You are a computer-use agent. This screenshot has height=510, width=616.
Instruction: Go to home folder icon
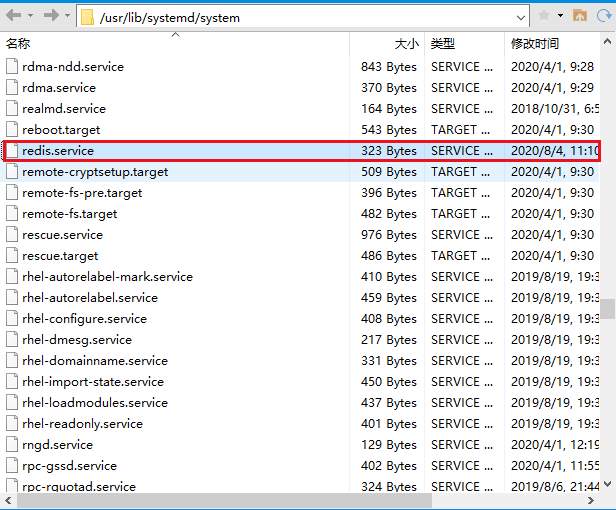coord(580,16)
